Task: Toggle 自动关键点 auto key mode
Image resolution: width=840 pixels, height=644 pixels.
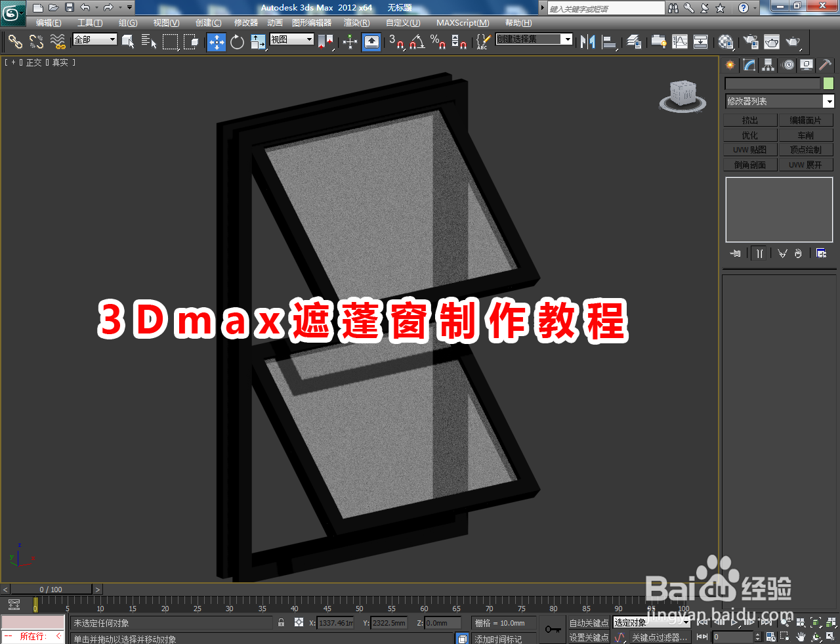Action: 589,623
